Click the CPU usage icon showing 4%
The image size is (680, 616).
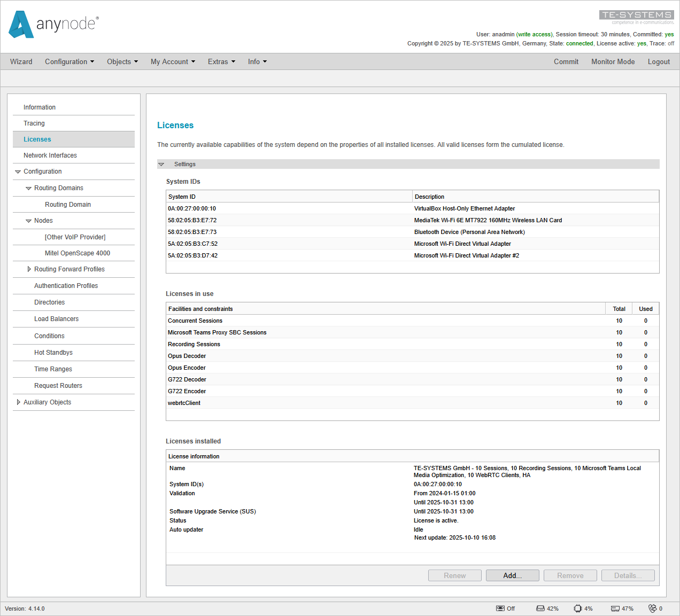577,608
